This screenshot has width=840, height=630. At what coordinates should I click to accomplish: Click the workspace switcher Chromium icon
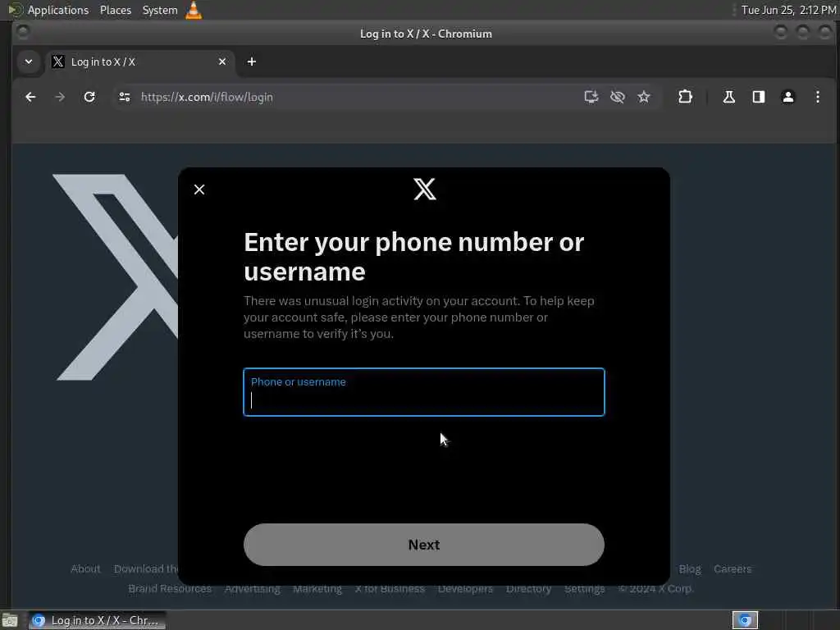pyautogui.click(x=745, y=620)
